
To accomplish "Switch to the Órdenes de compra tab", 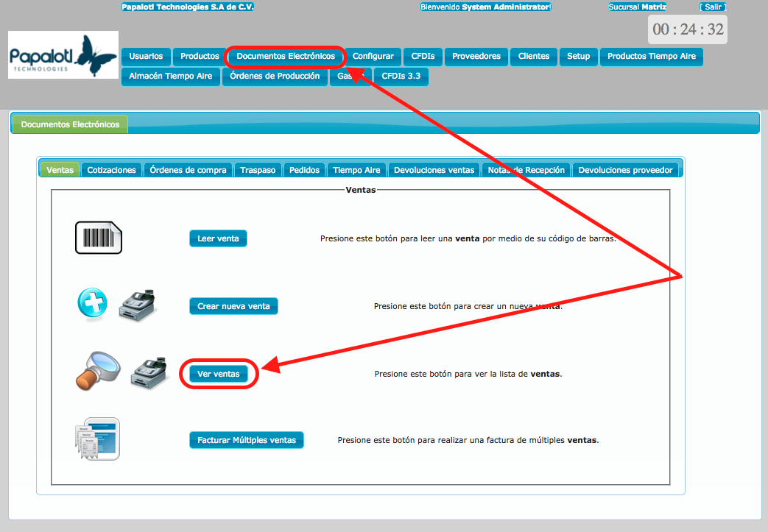I will (x=189, y=170).
